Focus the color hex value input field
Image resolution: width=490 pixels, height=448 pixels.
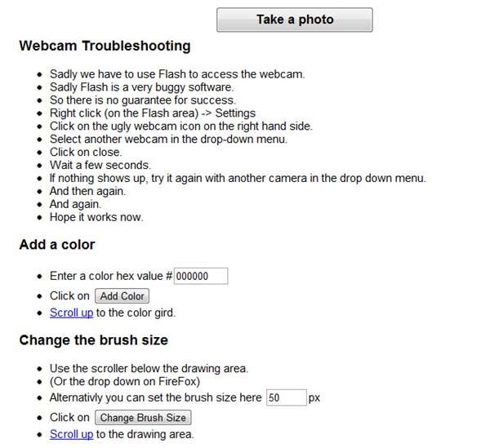(x=201, y=277)
